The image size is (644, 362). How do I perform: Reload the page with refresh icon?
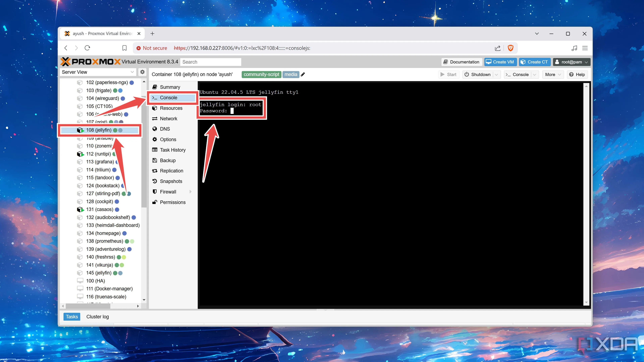point(87,48)
